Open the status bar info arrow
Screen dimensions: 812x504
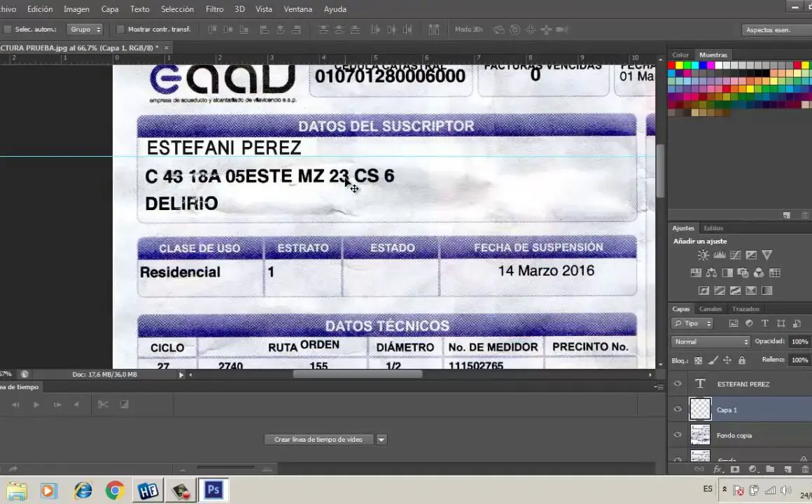pyautogui.click(x=181, y=374)
